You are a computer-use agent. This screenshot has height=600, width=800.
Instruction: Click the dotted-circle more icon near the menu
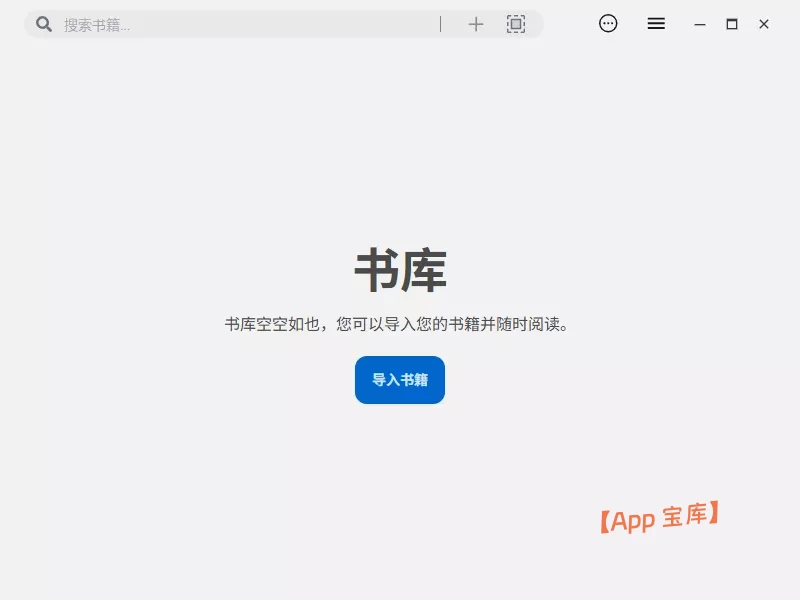point(607,23)
